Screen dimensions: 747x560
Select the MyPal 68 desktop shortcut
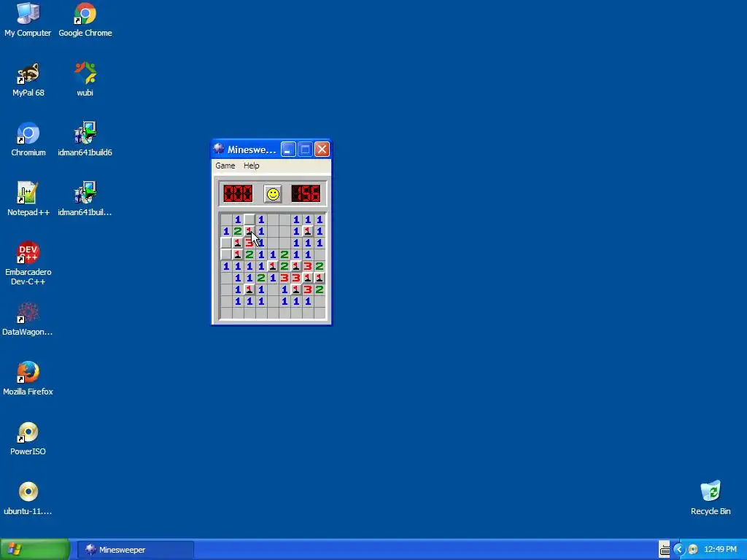coord(28,80)
